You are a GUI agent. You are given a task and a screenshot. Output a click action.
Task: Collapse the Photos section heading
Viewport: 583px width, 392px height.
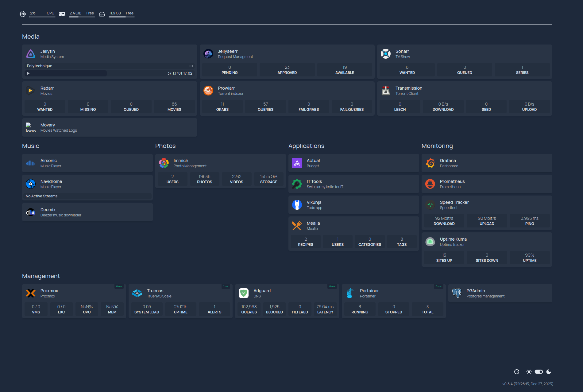[165, 146]
